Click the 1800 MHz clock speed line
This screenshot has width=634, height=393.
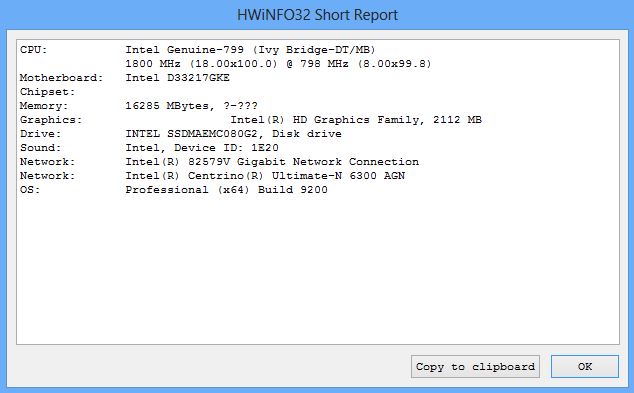[278, 64]
